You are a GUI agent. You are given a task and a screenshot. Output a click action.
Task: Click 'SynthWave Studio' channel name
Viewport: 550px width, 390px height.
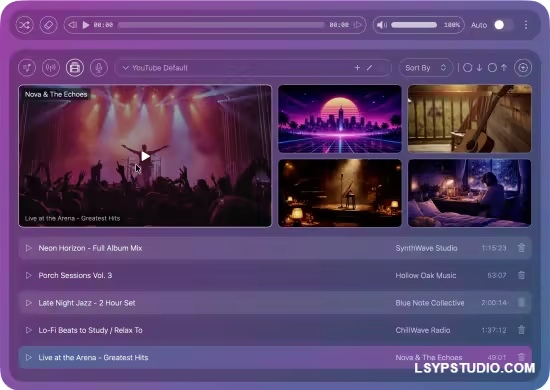click(427, 248)
